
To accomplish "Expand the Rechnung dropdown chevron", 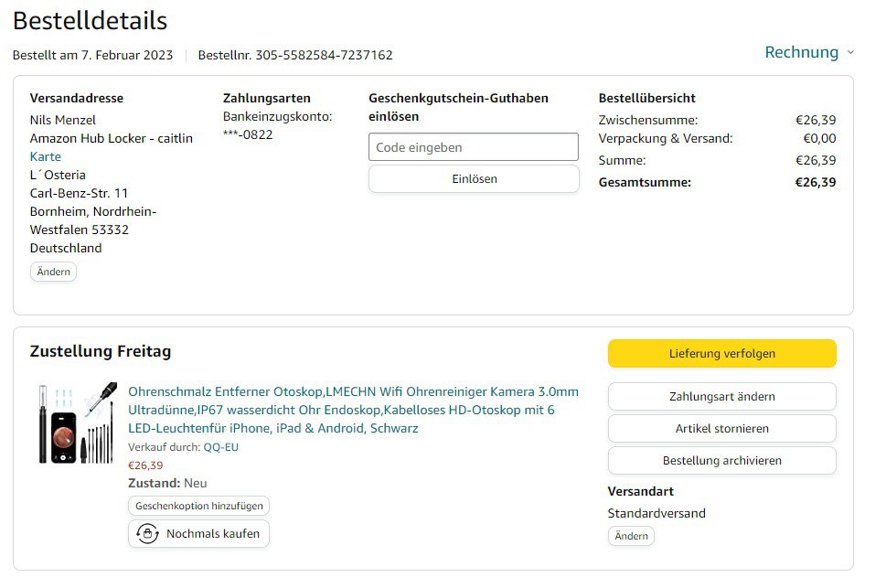I will point(850,52).
